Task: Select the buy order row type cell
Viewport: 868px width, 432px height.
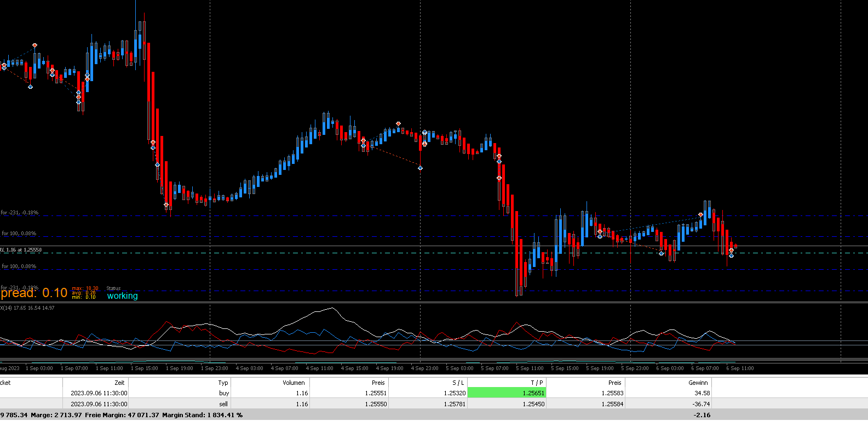Action: 223,393
